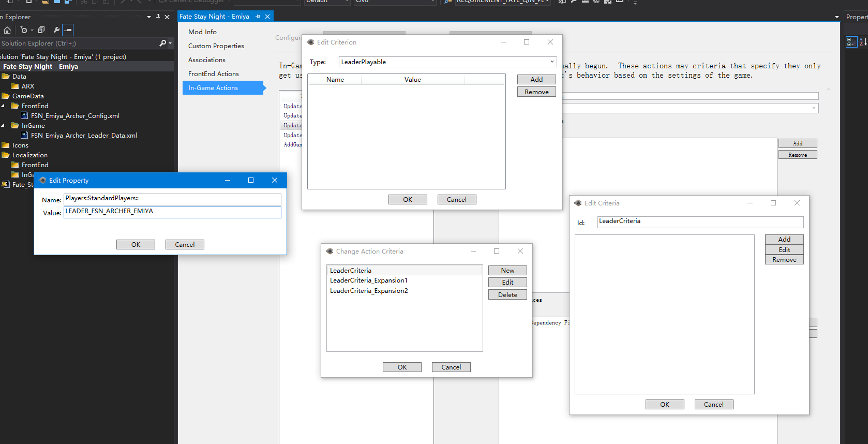Open the Custom Properties page
Image resolution: width=868 pixels, height=444 pixels.
tap(216, 46)
